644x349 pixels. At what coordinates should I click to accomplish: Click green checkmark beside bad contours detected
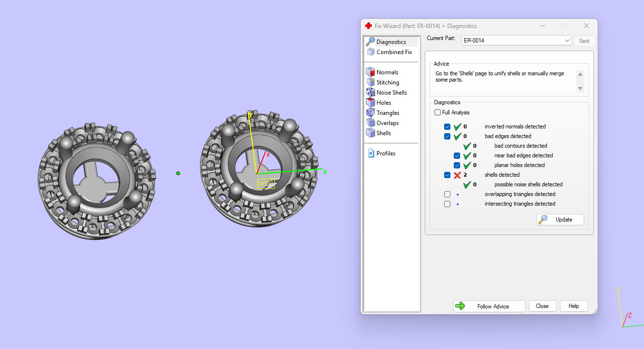467,146
